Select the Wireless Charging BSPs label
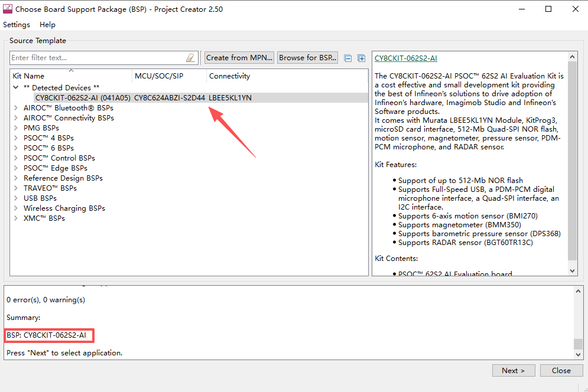The image size is (588, 392). pyautogui.click(x=64, y=208)
